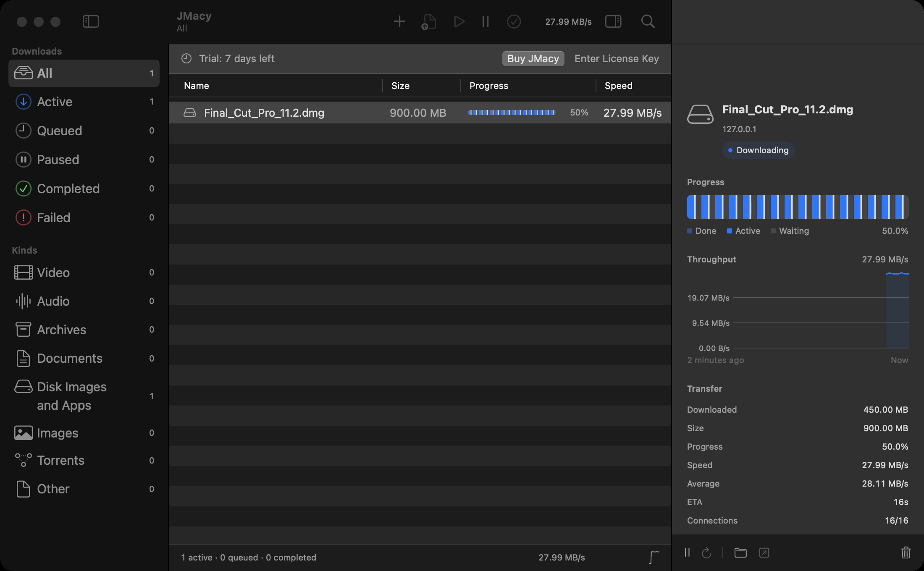Open the search magnifier
Screen dimensions: 924x571
(x=648, y=21)
